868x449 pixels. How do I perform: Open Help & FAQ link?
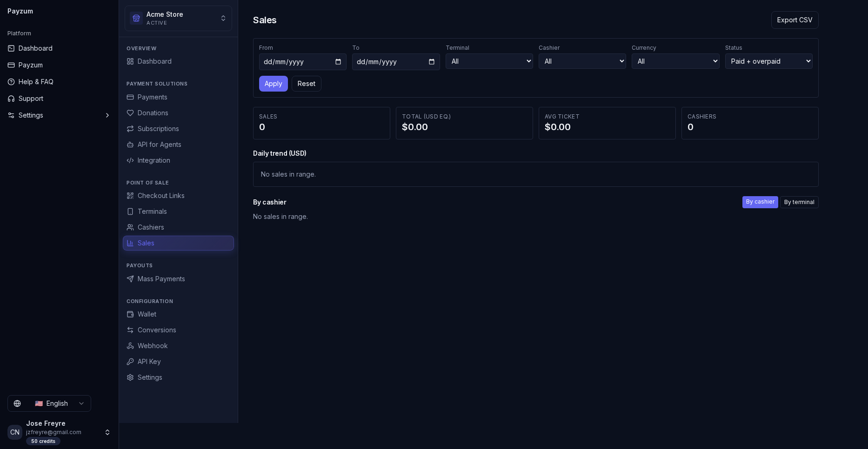(x=59, y=82)
